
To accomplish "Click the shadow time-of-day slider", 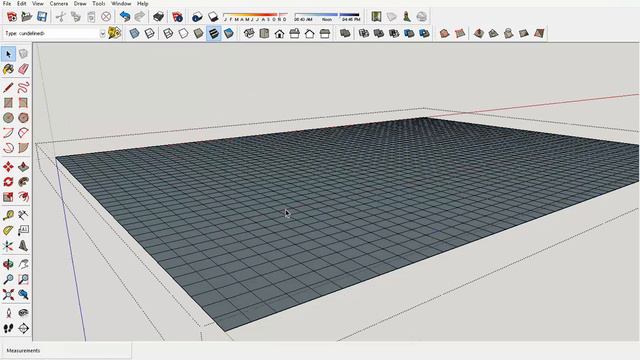I will [327, 17].
